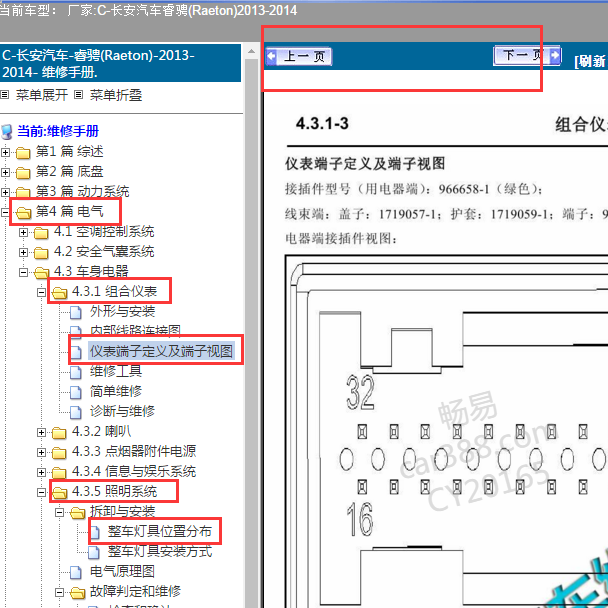
Task: Expand the 4.3.3 点烟器附件电源 node
Action: click(41, 452)
